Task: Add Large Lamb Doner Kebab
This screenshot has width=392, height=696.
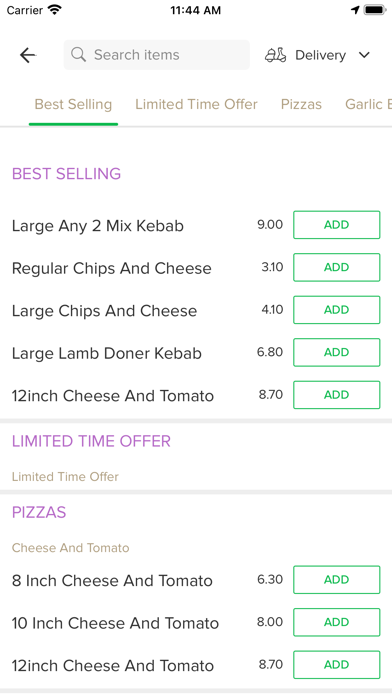Action: (337, 352)
